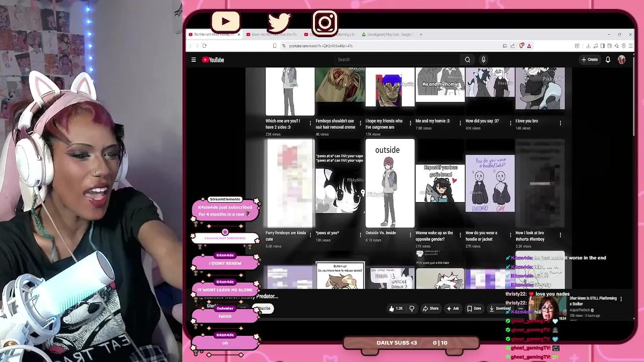This screenshot has width=644, height=362.
Task: Open Brave Rewards triangle icon
Action: (529, 46)
